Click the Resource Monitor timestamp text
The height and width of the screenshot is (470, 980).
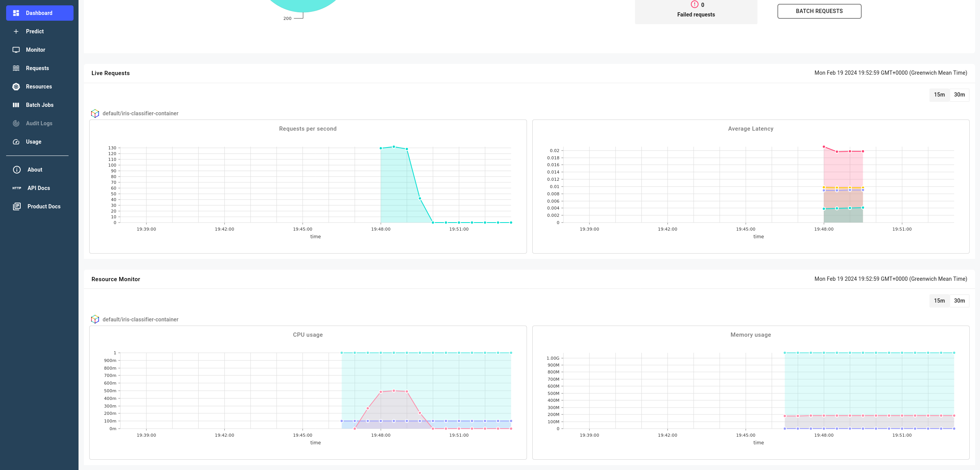[890, 279]
